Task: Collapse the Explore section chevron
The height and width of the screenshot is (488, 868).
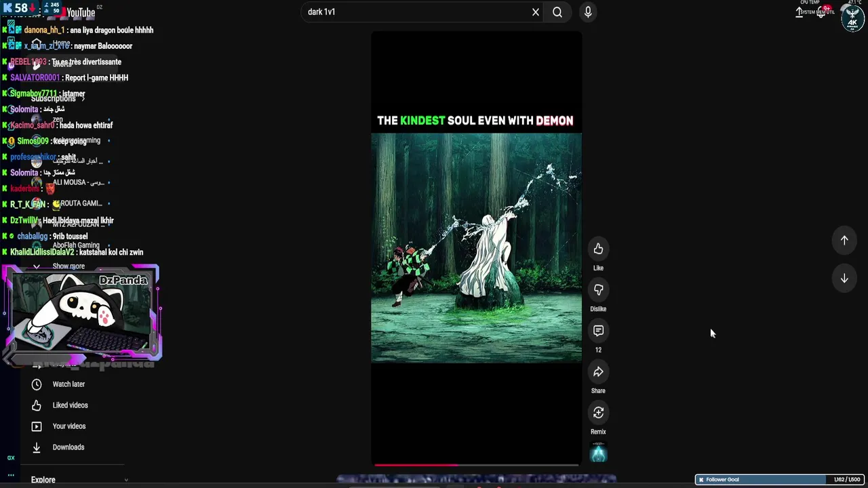Action: [x=126, y=480]
